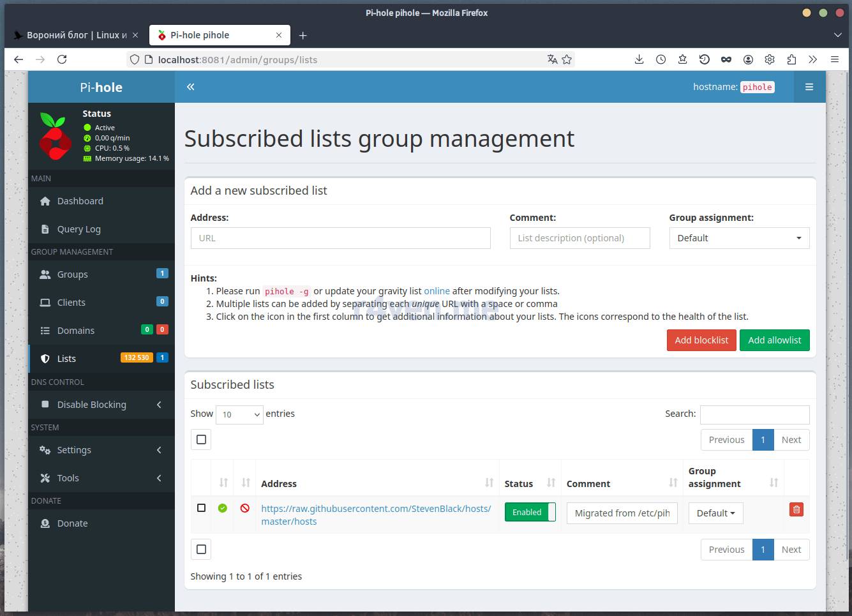Open the Firefox downloads icon

(639, 59)
